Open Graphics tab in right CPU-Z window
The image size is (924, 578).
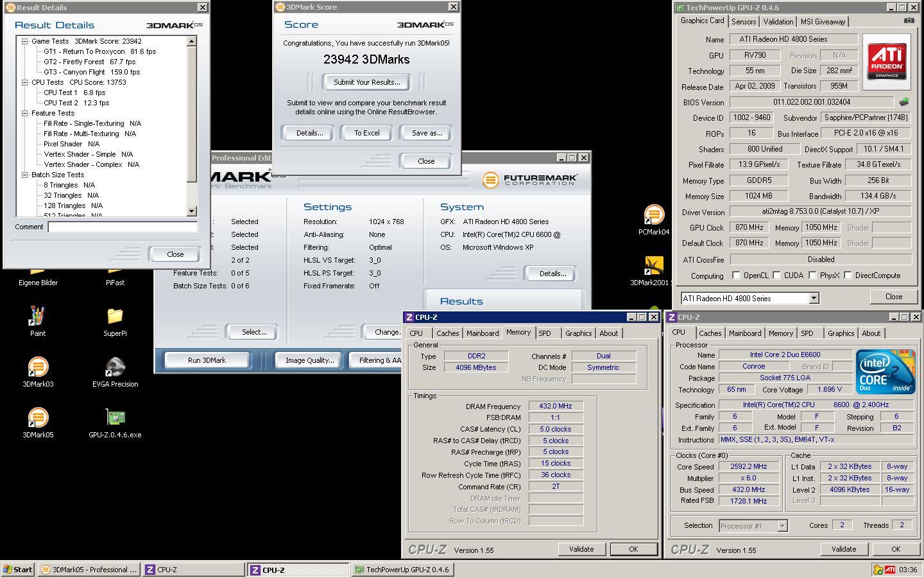[x=841, y=333]
